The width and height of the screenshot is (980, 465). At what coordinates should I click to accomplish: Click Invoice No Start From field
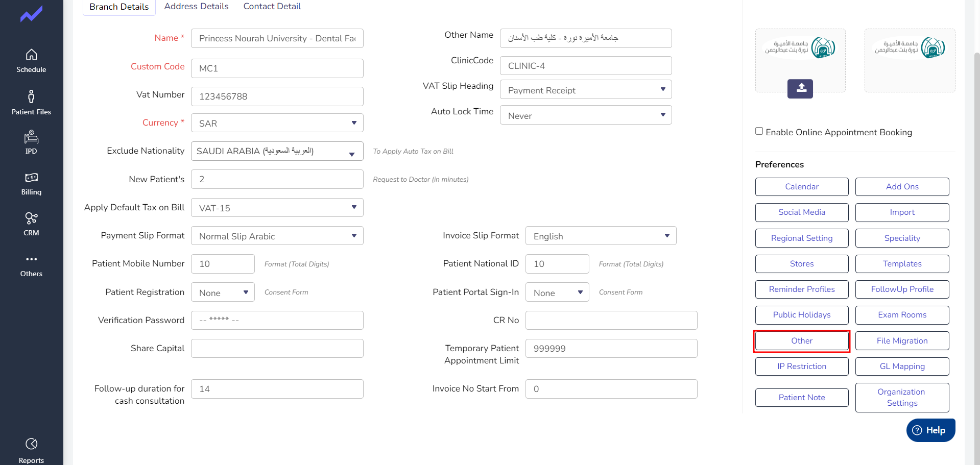(x=611, y=389)
